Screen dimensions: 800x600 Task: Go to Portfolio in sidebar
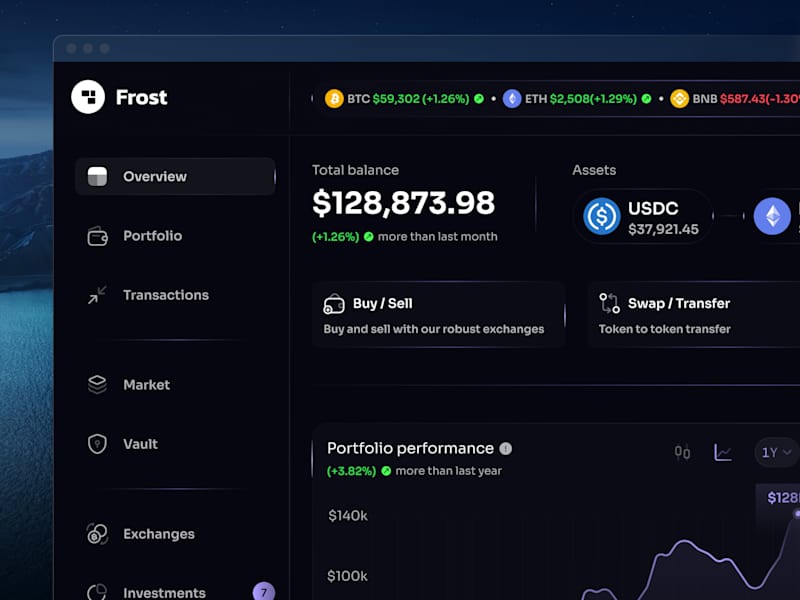152,236
